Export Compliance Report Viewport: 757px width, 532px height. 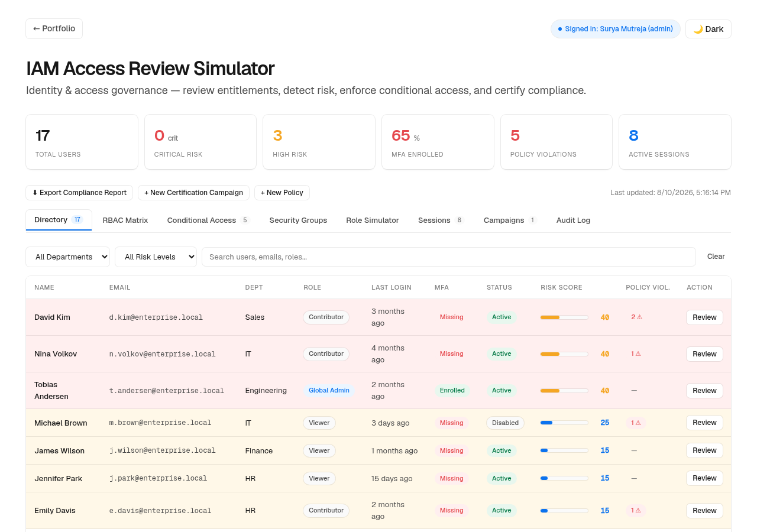(79, 193)
